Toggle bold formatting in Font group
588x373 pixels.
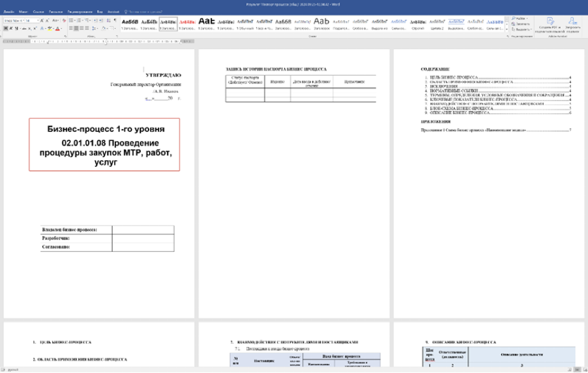pos(5,29)
